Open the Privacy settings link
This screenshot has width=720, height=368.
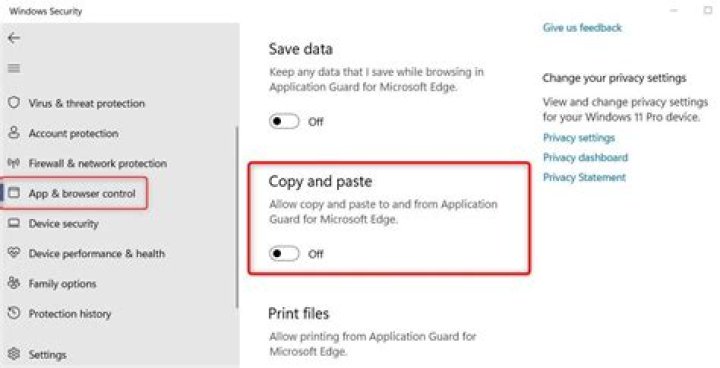click(x=579, y=138)
